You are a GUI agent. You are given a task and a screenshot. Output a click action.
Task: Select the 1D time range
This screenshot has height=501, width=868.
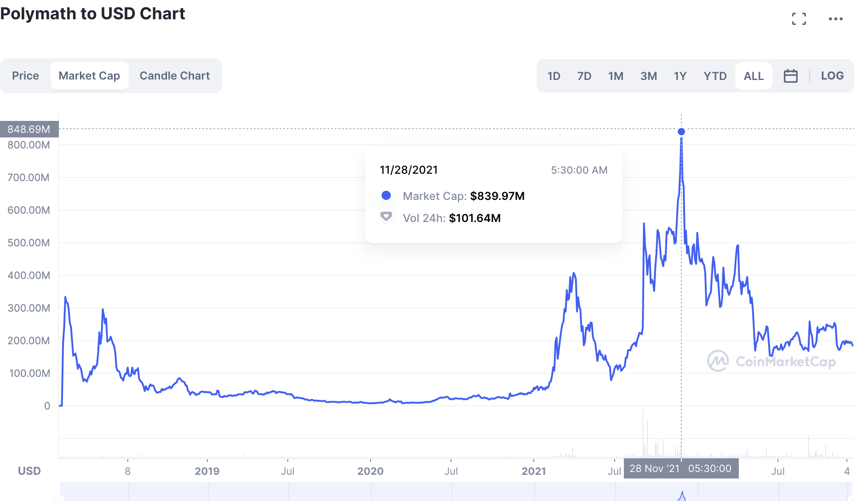(x=554, y=76)
